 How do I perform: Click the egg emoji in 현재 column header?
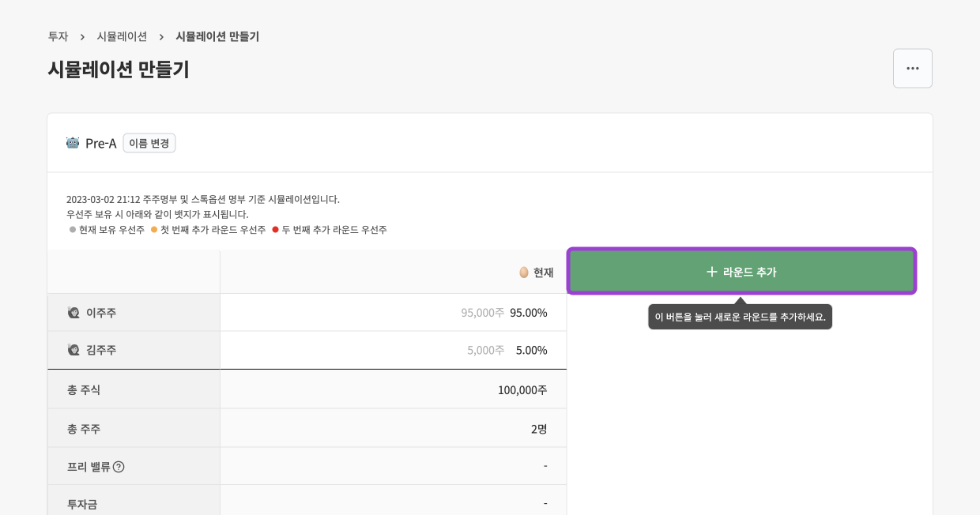click(x=524, y=272)
